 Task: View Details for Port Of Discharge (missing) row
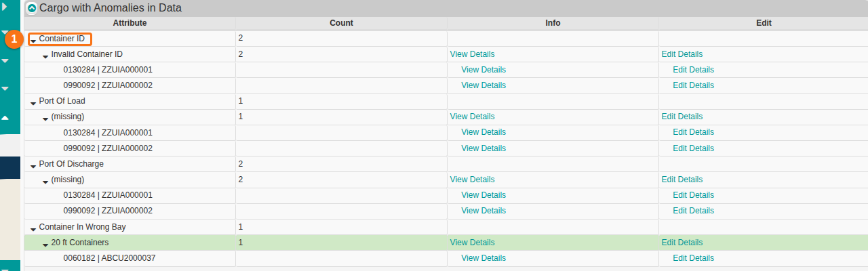pyautogui.click(x=472, y=180)
